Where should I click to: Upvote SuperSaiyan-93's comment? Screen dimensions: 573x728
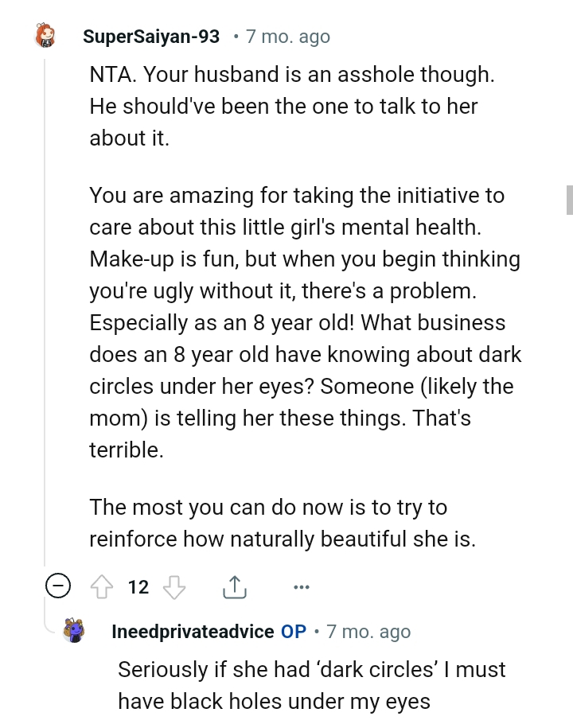coord(102,588)
